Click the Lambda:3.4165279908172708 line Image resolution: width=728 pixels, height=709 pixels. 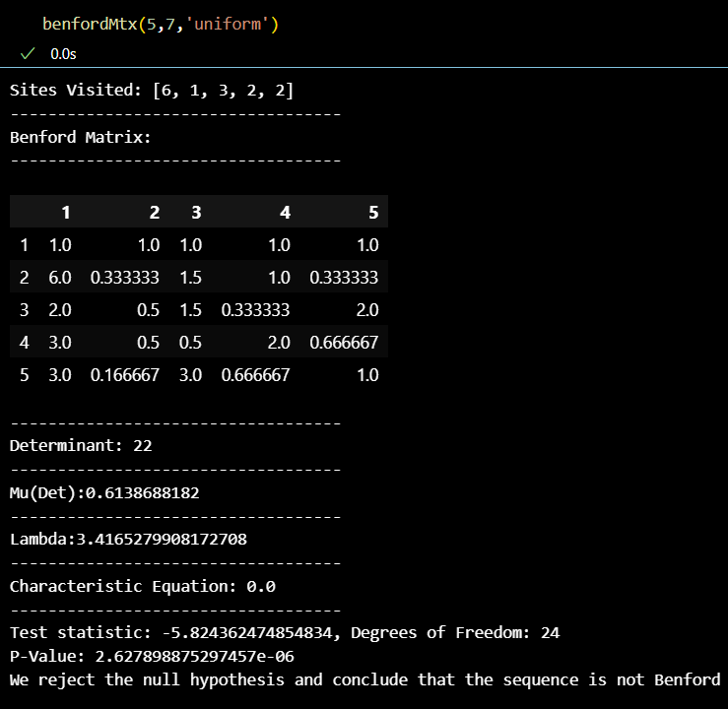point(129,540)
